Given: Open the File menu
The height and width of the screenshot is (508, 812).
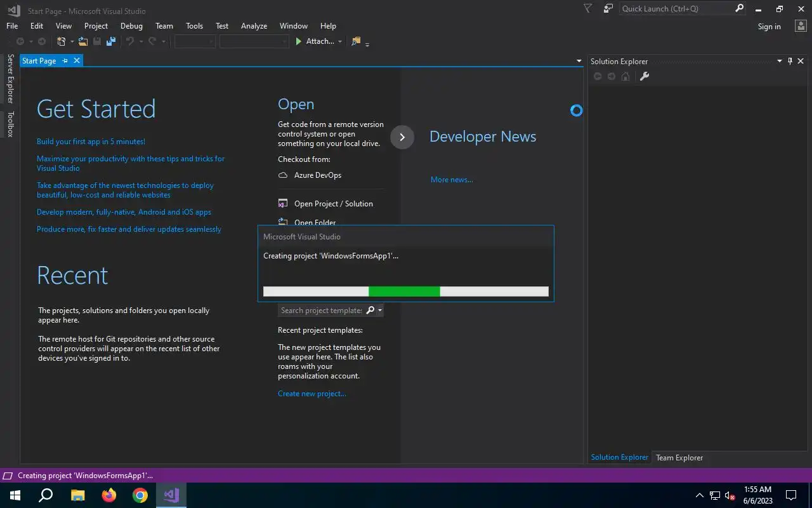Looking at the screenshot, I should (x=12, y=26).
